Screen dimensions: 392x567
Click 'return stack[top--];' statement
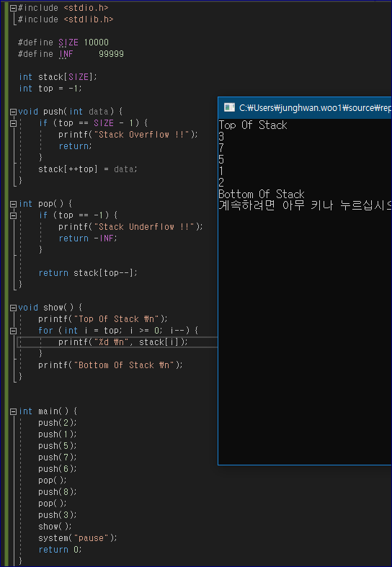tap(88, 272)
